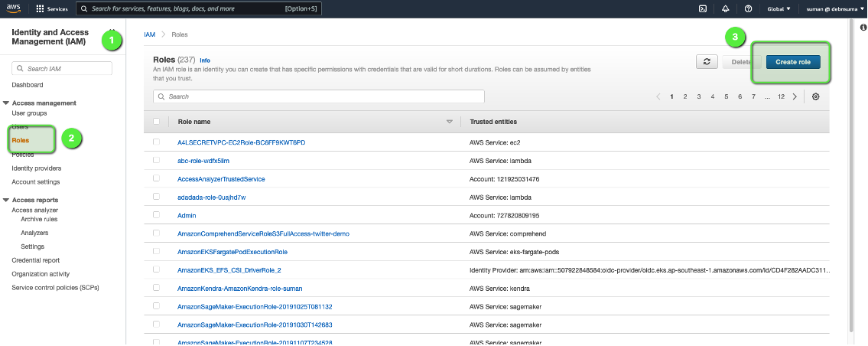Click the 'Account: 727820809195' cell
Screen dimensions: 868x346
[x=504, y=215]
